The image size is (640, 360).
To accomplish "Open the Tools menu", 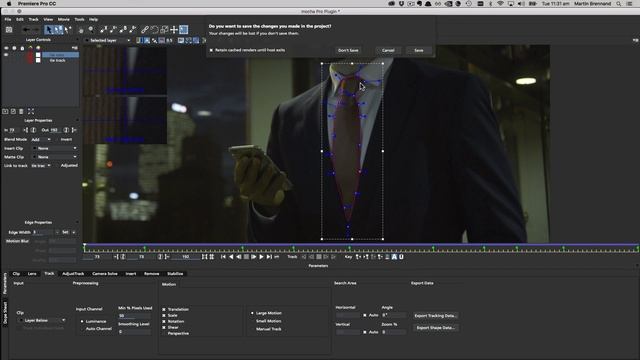I will [x=80, y=19].
